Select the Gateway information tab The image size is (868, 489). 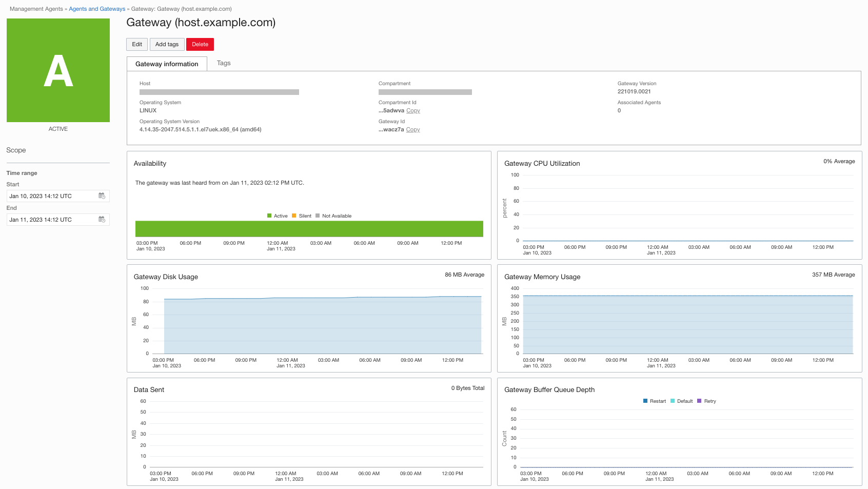click(167, 64)
